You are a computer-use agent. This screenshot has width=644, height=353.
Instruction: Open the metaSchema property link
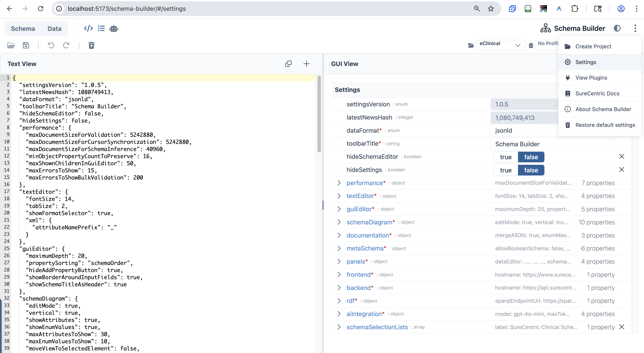[365, 248]
